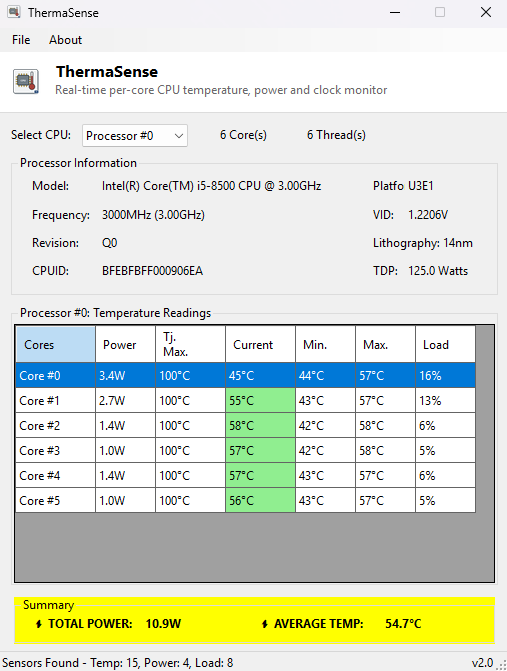Click the Cores column header
The height and width of the screenshot is (671, 507).
[x=56, y=344]
